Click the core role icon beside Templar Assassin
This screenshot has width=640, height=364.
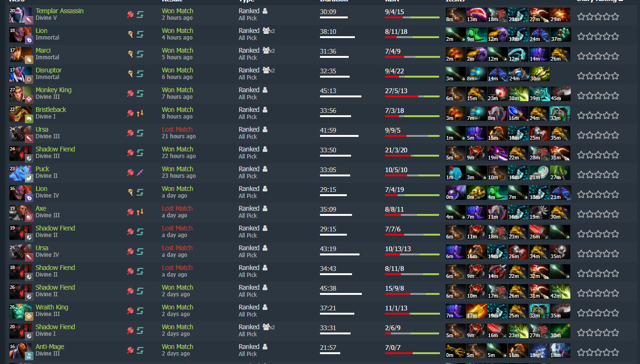pos(130,15)
